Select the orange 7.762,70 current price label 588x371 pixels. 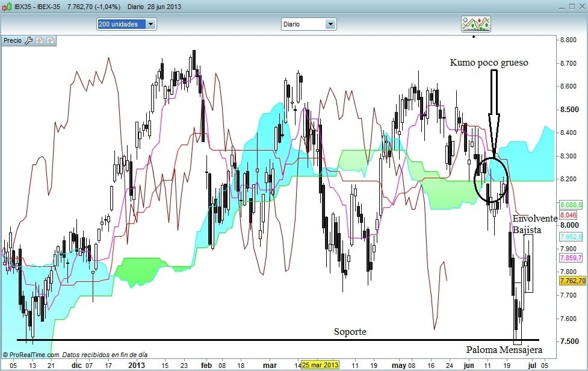coord(572,281)
